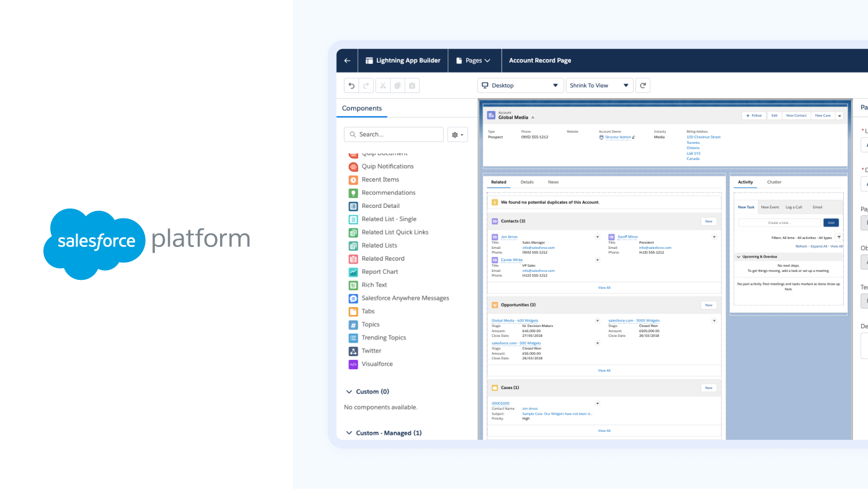Viewport: 868px width, 489px height.
Task: Click the paste clipboard icon
Action: point(412,86)
